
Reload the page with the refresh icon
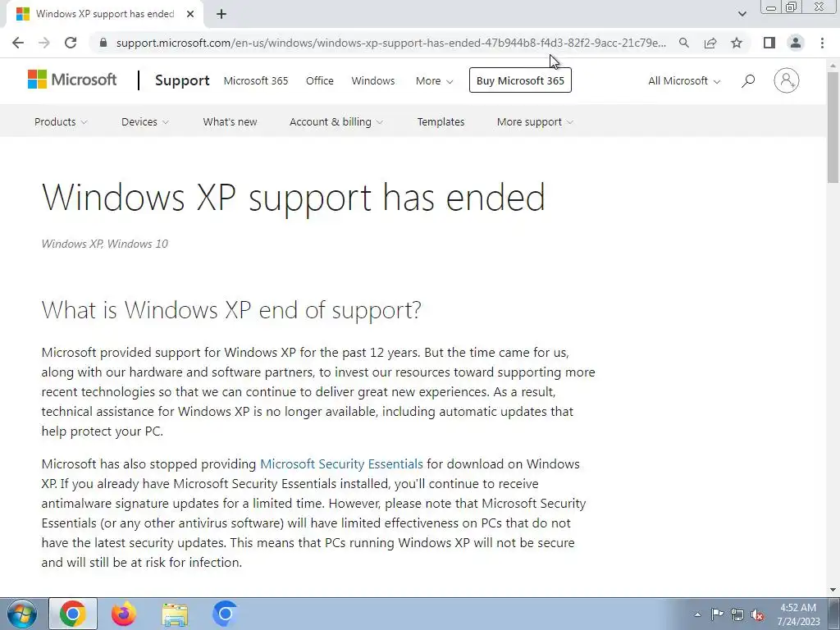click(71, 43)
